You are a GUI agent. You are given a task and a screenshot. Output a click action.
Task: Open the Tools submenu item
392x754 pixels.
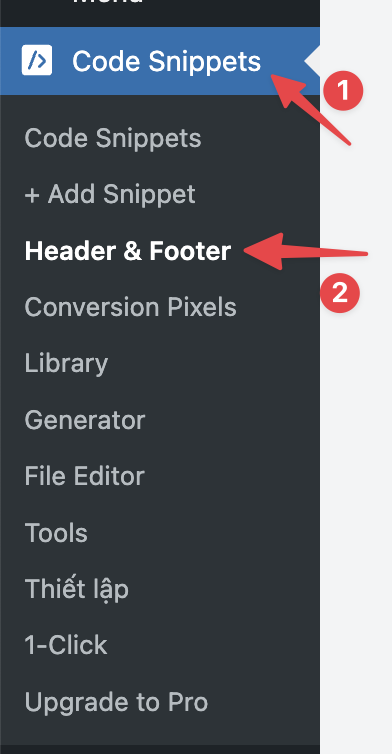[56, 533]
